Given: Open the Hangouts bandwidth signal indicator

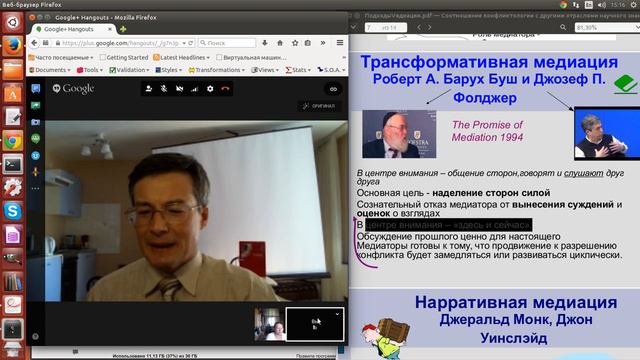Looking at the screenshot, I should point(194,89).
